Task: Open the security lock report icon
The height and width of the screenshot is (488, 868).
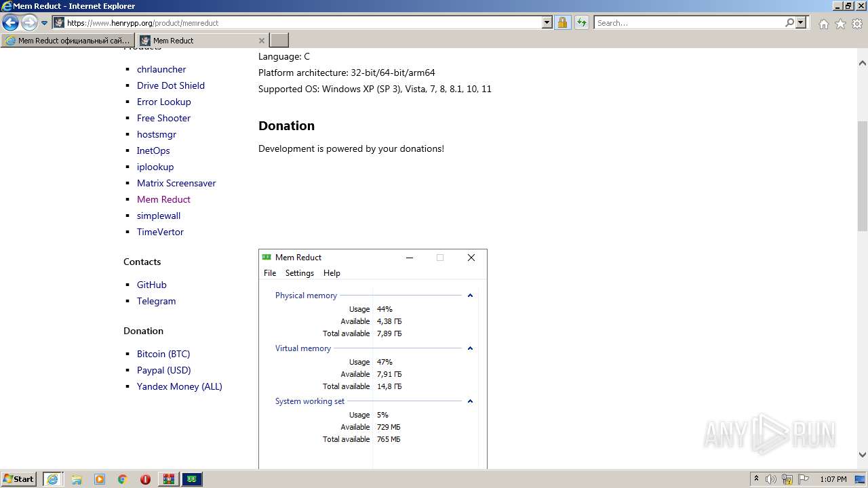Action: point(562,23)
